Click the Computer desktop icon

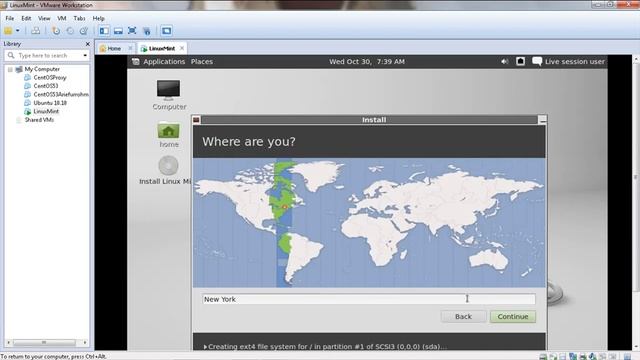169,95
